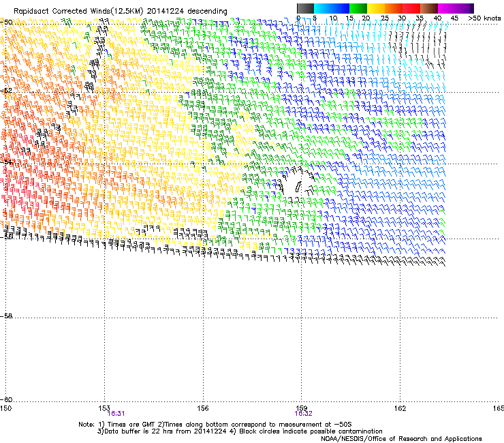The image size is (504, 443).
Task: Click latitude label '-50' on left axis
Action: (6, 22)
